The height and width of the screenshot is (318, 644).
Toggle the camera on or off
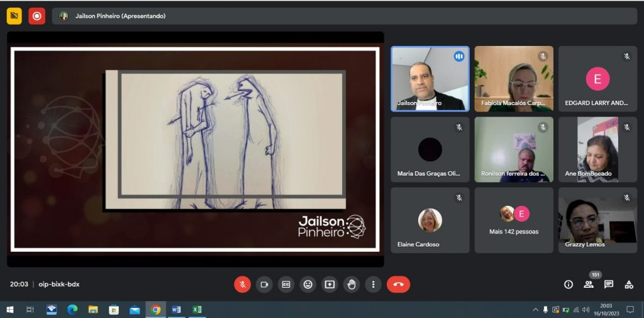264,285
